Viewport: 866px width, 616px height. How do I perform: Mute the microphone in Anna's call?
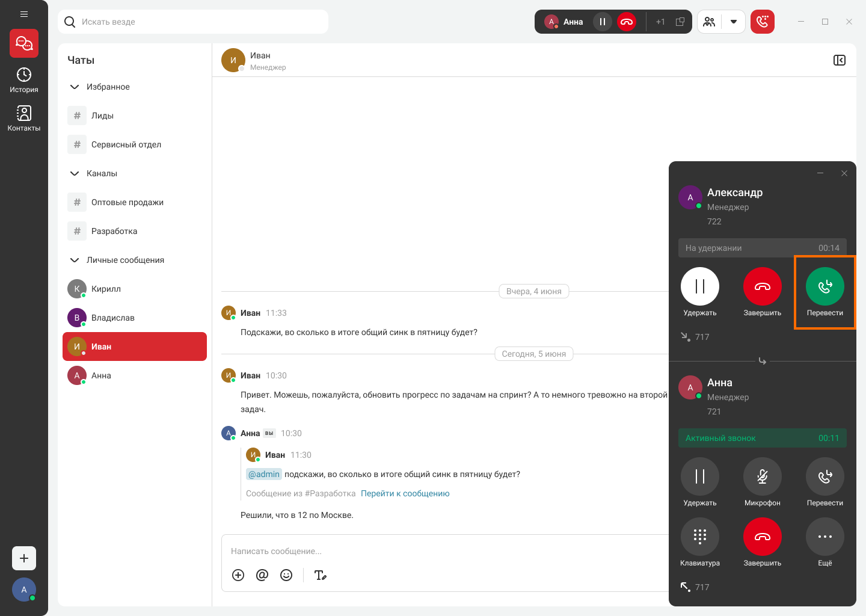tap(762, 476)
